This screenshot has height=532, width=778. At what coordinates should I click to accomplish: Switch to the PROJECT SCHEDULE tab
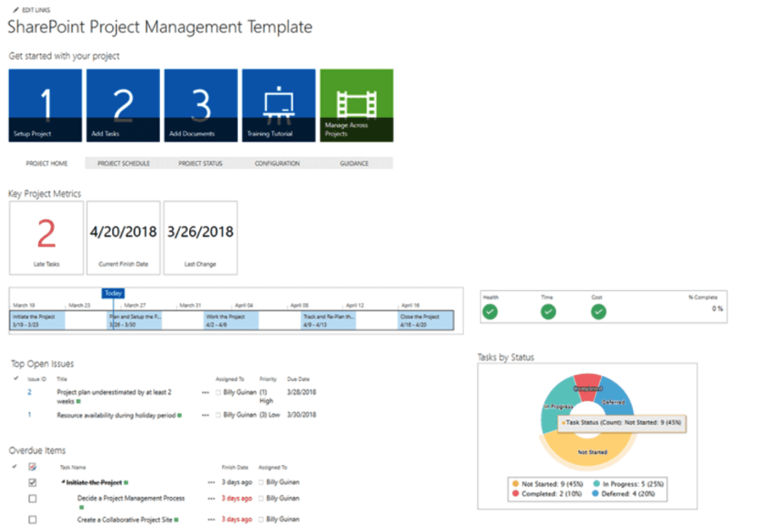(124, 163)
